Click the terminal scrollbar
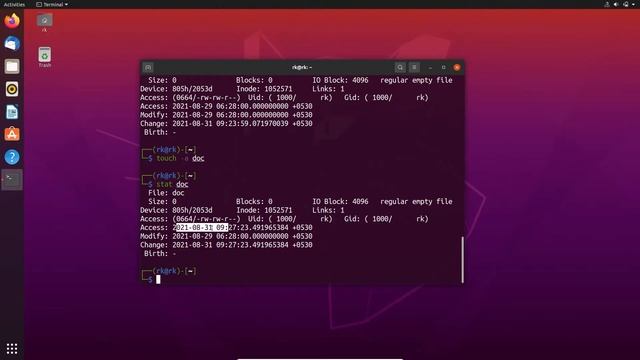This screenshot has height=360, width=640. pyautogui.click(x=462, y=260)
